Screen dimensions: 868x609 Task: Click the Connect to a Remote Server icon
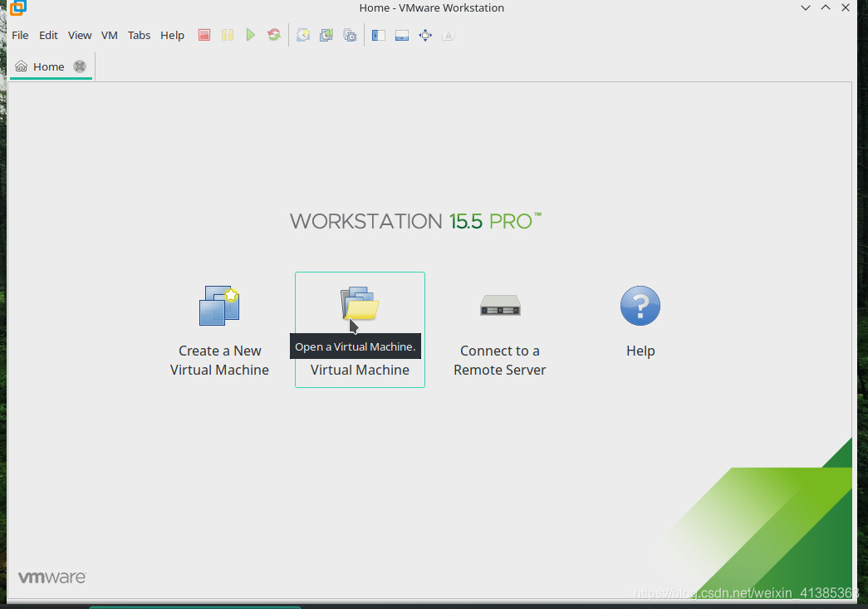(500, 305)
